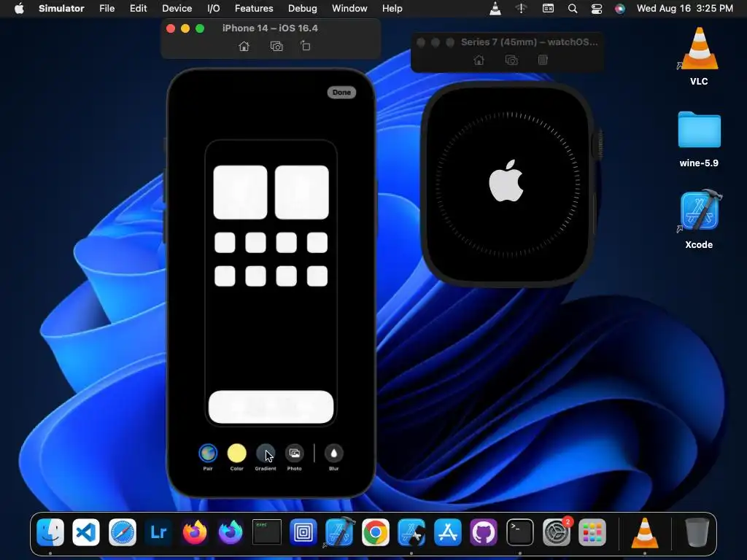Click the VLC cone in the menu bar

[495, 9]
